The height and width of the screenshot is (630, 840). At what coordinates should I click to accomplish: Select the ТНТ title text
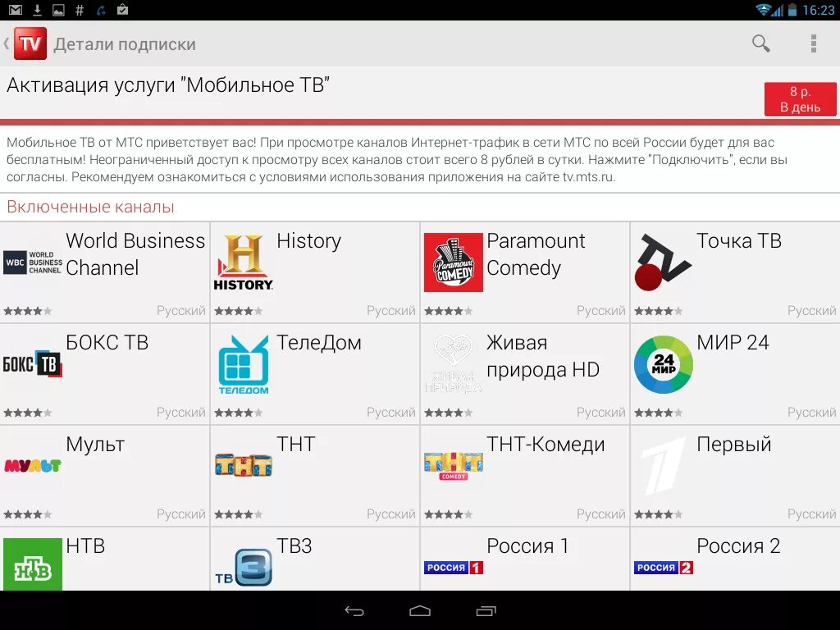[295, 444]
